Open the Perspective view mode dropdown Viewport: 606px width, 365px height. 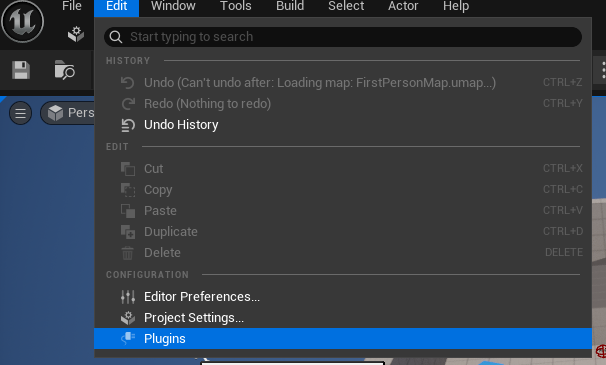coord(68,113)
